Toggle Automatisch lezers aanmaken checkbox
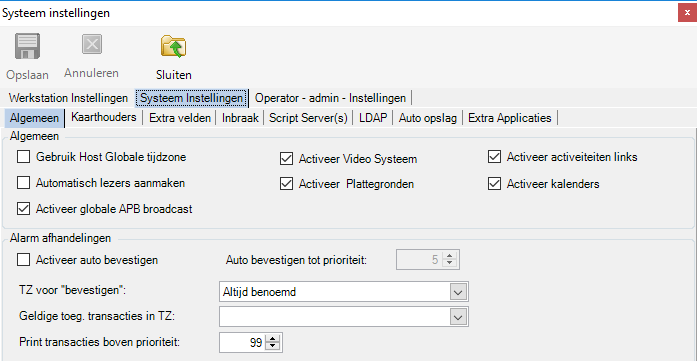Viewport: 697px width, 361px height. point(23,183)
